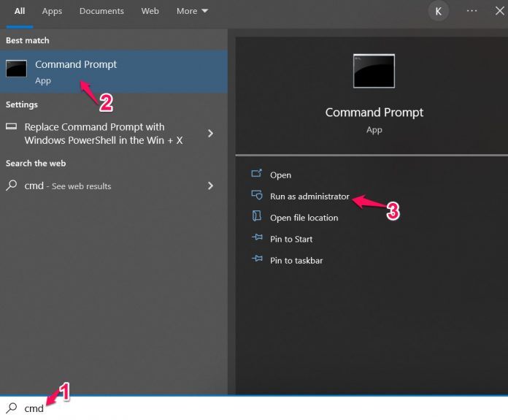Click the search magnifier icon in search box
508x420 pixels.
click(12, 408)
